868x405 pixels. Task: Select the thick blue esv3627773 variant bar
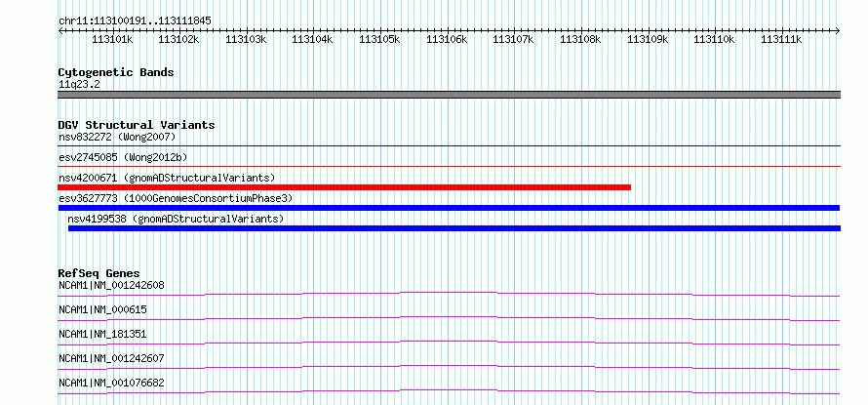[x=449, y=208]
